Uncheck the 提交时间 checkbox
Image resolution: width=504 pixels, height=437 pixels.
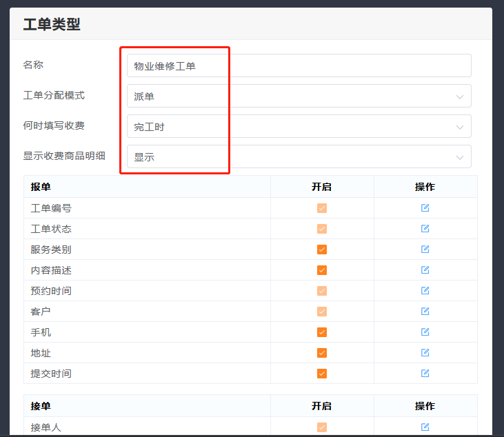point(322,374)
